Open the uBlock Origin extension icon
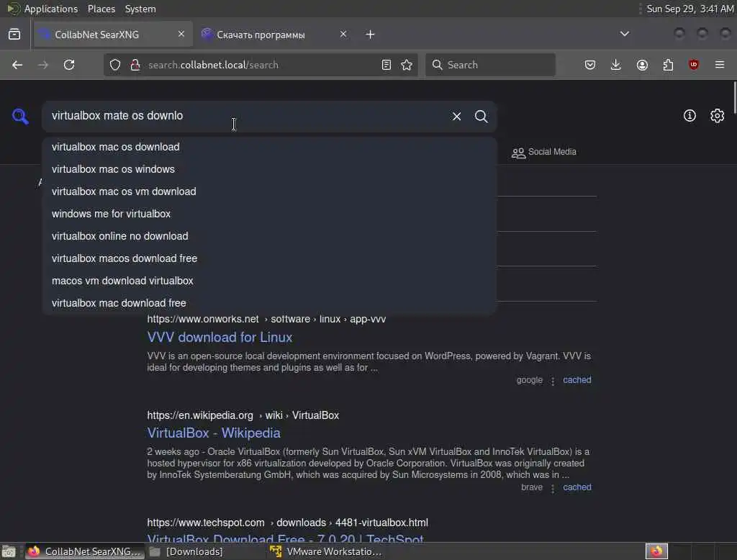Image resolution: width=737 pixels, height=560 pixels. 694,65
